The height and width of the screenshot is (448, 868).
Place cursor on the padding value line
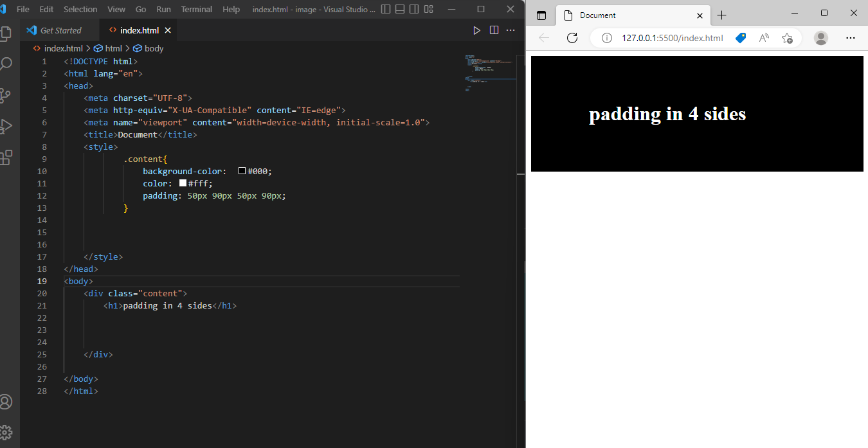pos(214,195)
